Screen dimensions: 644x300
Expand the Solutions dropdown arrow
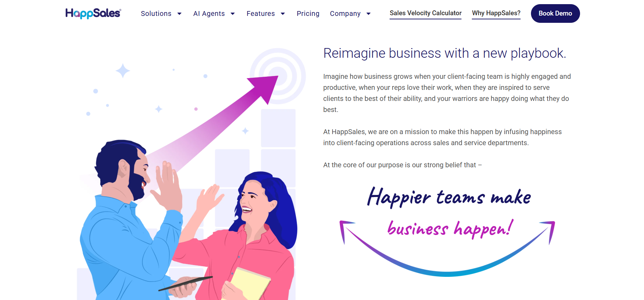point(179,14)
